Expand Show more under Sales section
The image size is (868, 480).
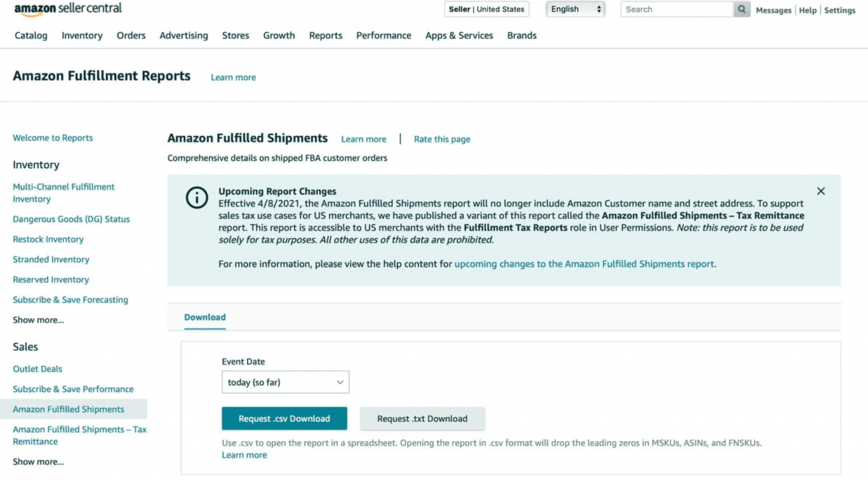coord(38,461)
